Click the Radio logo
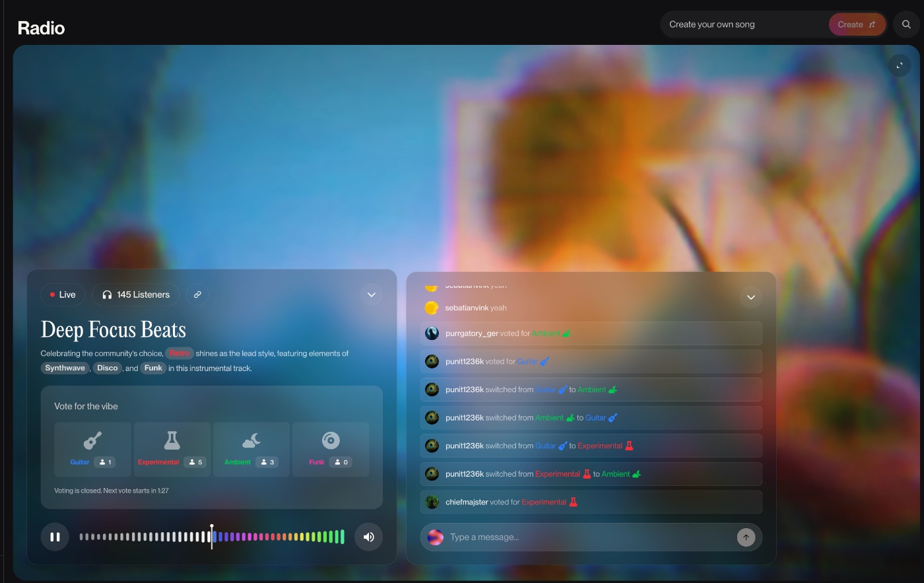This screenshot has height=583, width=924. click(x=41, y=28)
